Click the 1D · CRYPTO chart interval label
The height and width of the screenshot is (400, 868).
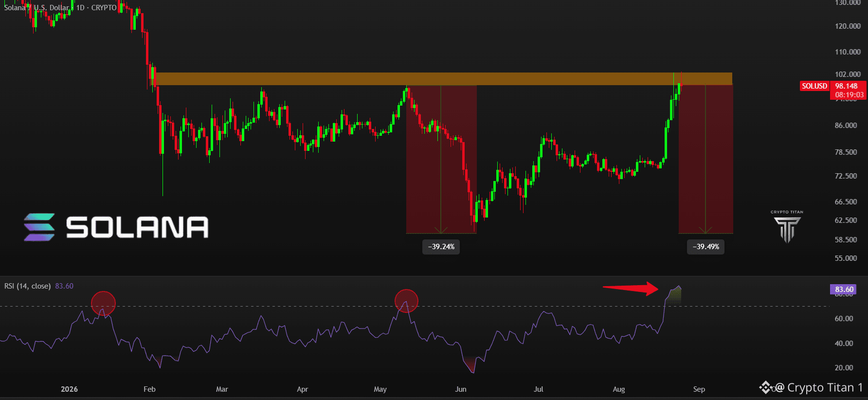tap(96, 8)
